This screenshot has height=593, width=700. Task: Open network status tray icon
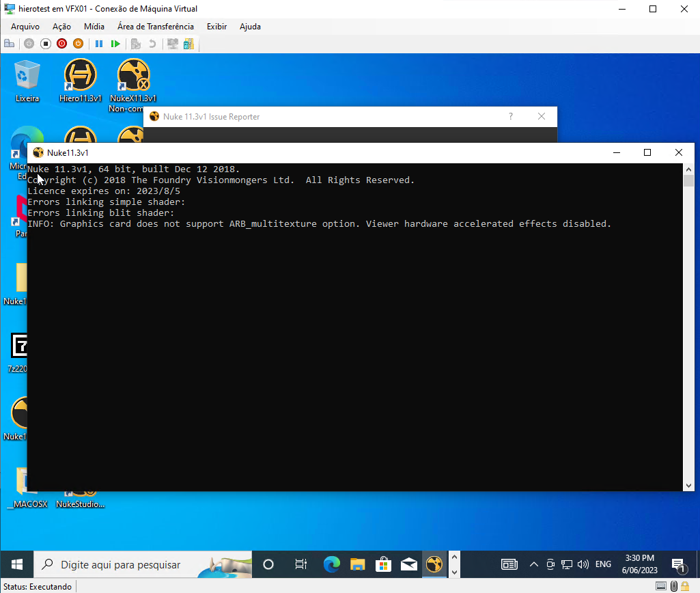coord(567,564)
